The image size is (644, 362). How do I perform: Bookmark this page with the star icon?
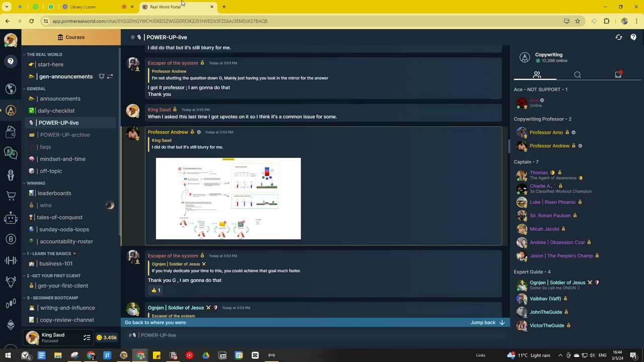(578, 21)
